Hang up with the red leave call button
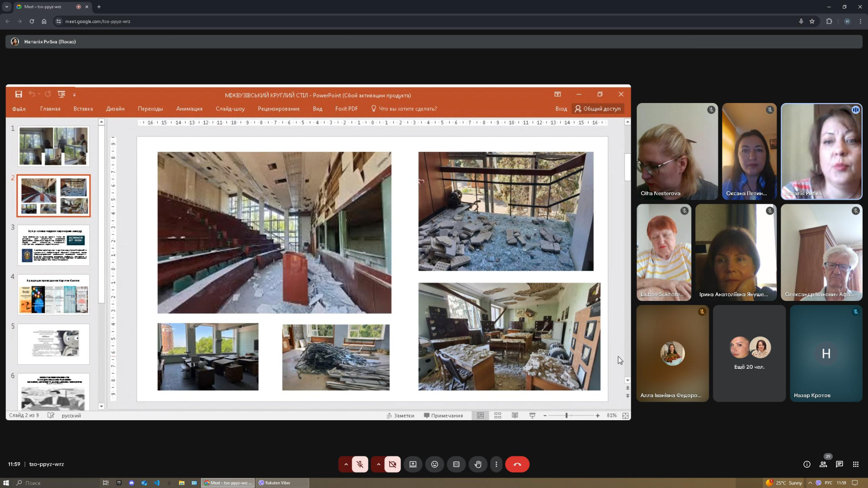Viewport: 868px width, 488px height. 517,464
